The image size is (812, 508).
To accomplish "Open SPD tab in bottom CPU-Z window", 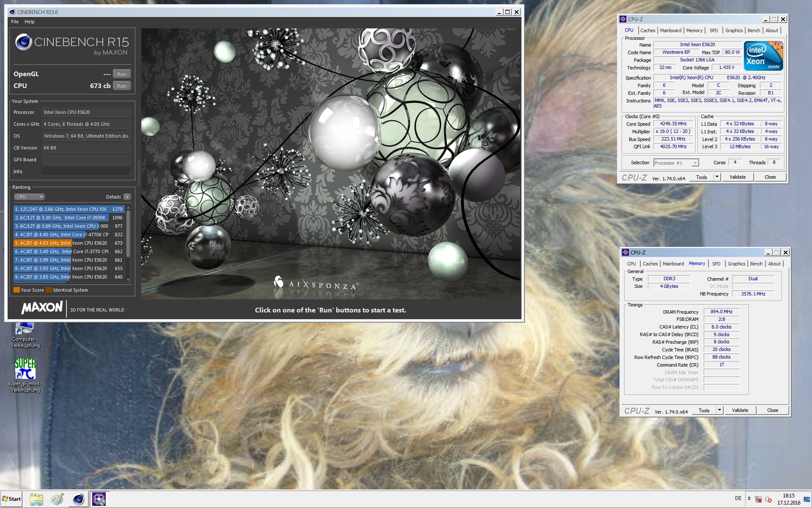I will coord(716,264).
